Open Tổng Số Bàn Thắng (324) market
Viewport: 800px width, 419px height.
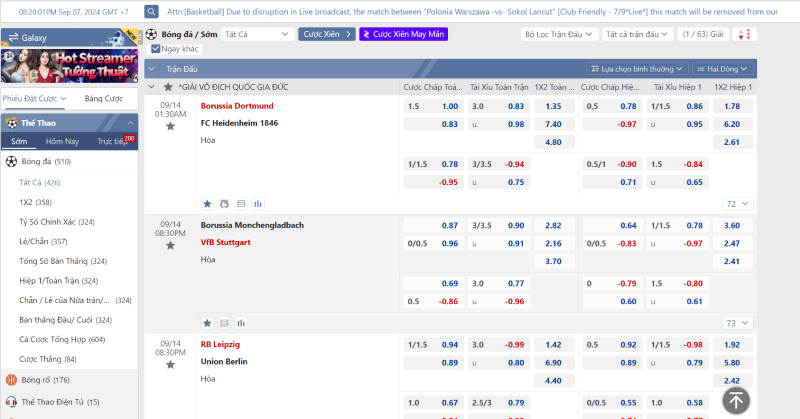pos(63,261)
